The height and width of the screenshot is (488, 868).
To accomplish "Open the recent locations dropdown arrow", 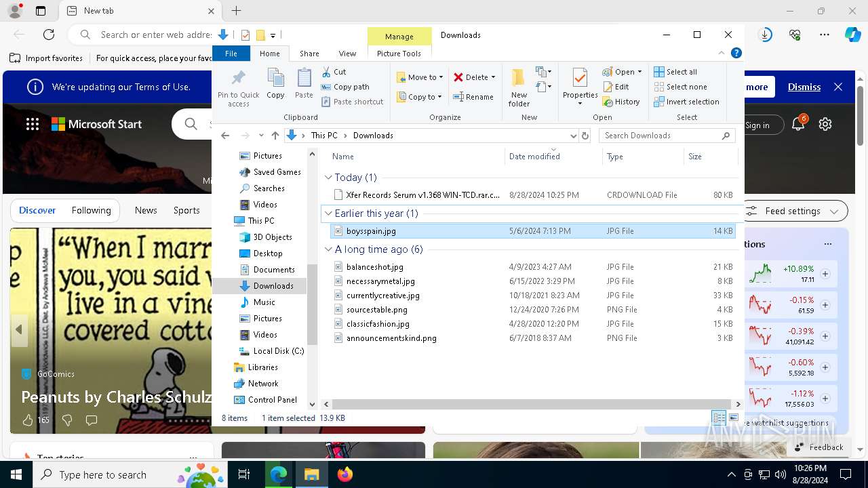I will click(261, 136).
